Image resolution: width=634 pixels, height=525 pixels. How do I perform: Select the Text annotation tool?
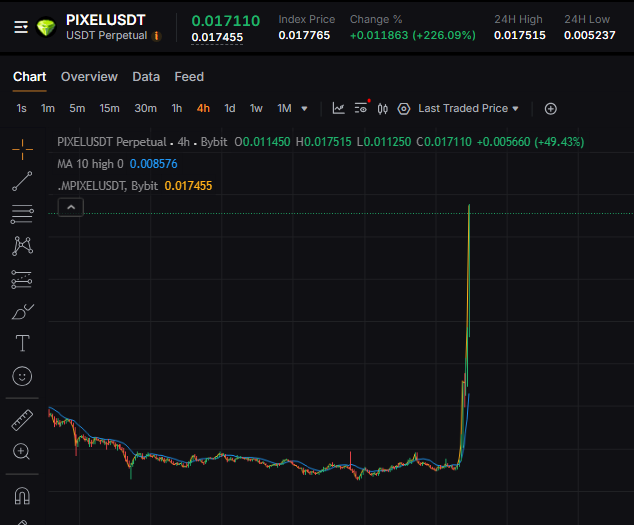(x=22, y=343)
